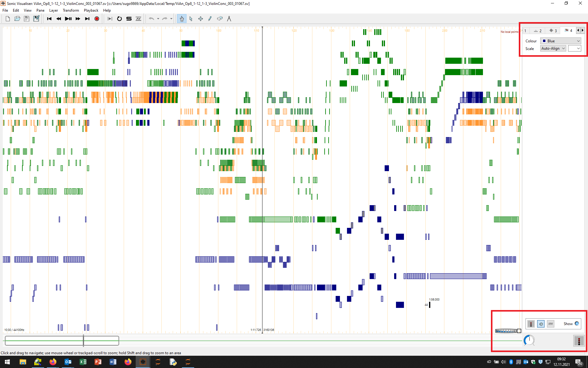Rewind to the start of audio

pos(49,19)
